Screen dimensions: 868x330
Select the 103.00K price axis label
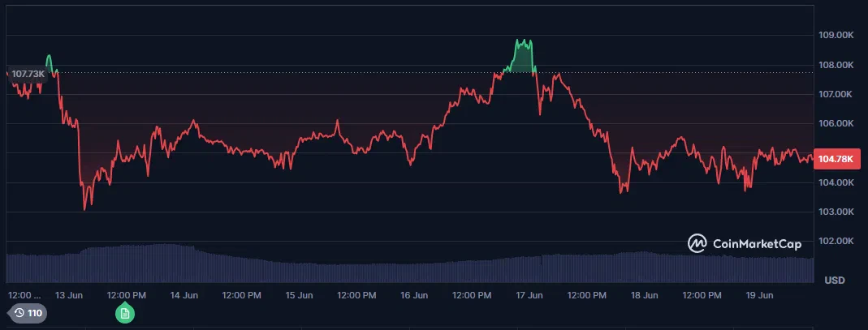coord(836,212)
